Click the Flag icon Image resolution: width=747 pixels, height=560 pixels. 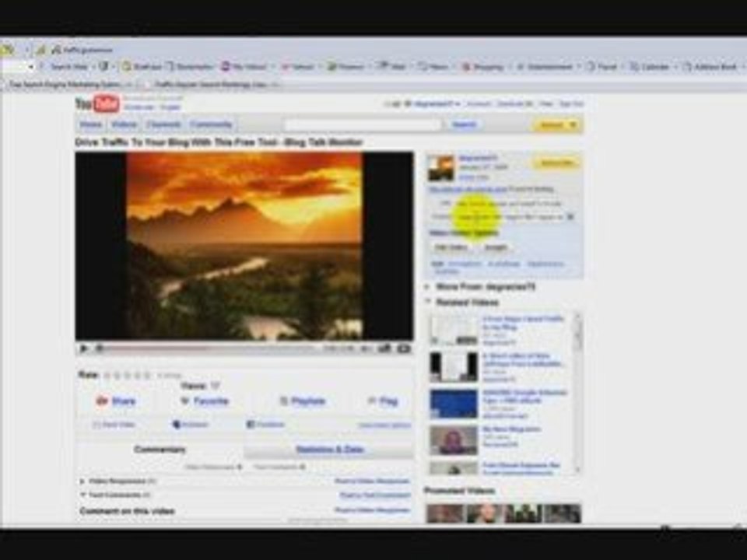[372, 401]
